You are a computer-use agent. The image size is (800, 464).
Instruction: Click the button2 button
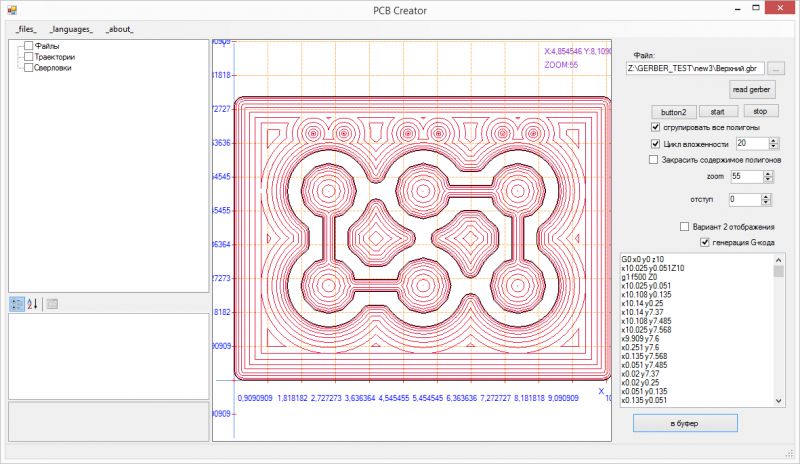pos(673,112)
